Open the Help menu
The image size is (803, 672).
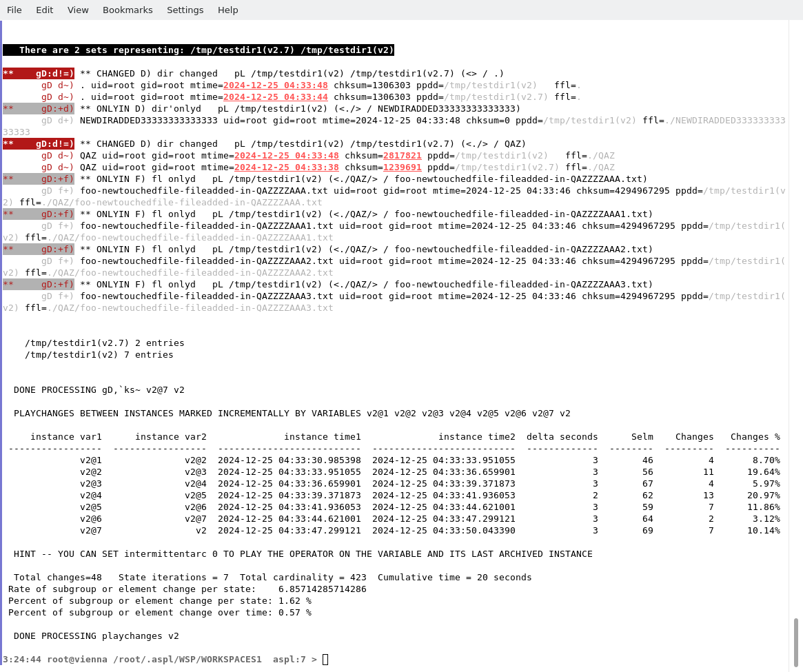[227, 10]
